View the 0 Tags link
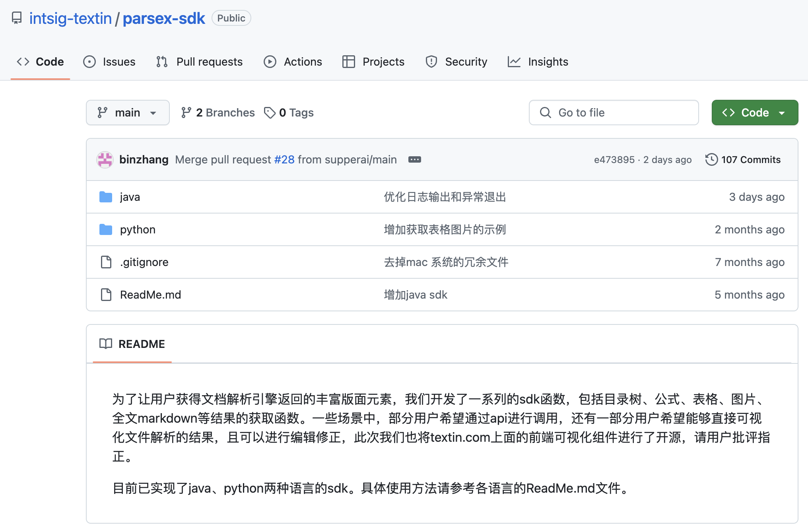The image size is (808, 532). coord(289,113)
